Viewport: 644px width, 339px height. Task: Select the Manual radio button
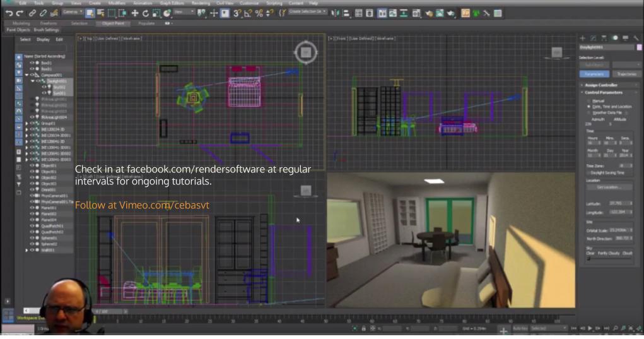pos(588,100)
